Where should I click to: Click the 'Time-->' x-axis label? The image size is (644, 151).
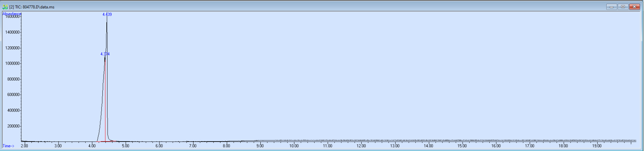pyautogui.click(x=8, y=146)
